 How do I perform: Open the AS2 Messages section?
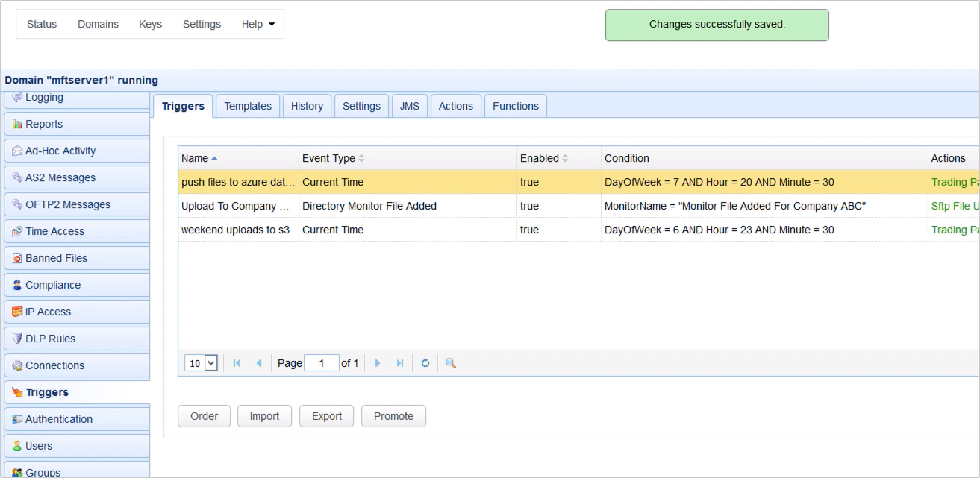[56, 177]
